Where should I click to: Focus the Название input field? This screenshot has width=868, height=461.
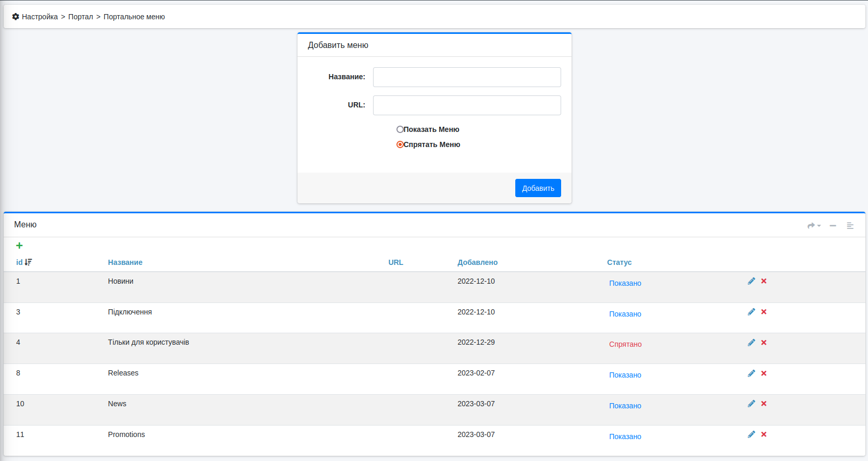tap(467, 77)
